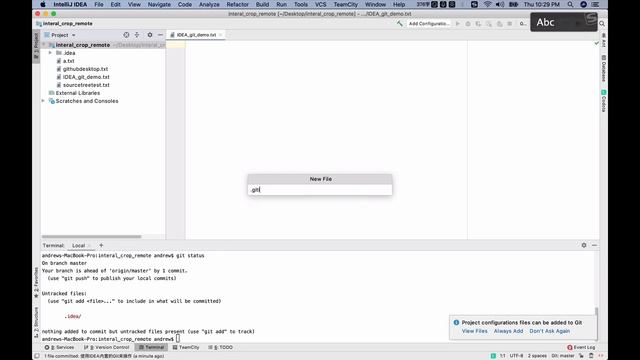
Task: Click the inspection checkmark in editor corner
Action: tap(596, 43)
